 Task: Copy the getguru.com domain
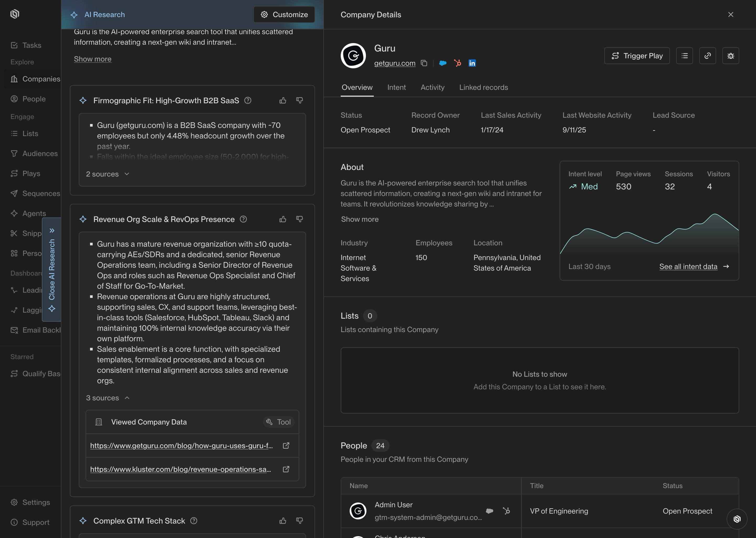(424, 63)
